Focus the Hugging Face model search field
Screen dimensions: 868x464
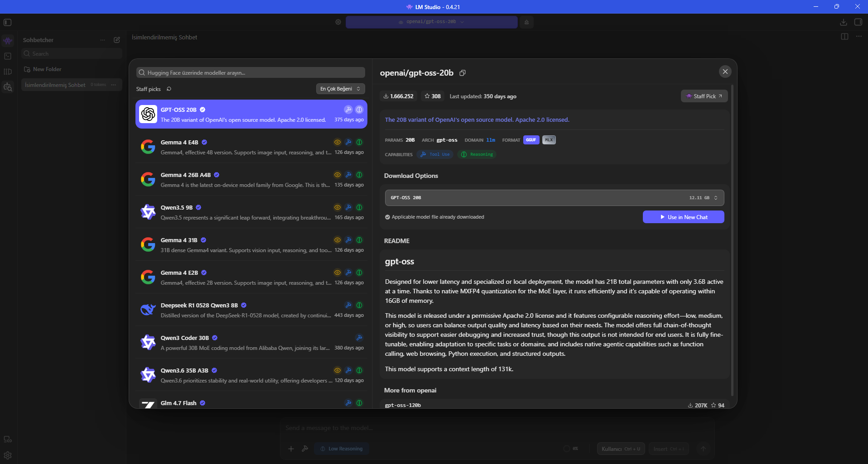(x=251, y=73)
